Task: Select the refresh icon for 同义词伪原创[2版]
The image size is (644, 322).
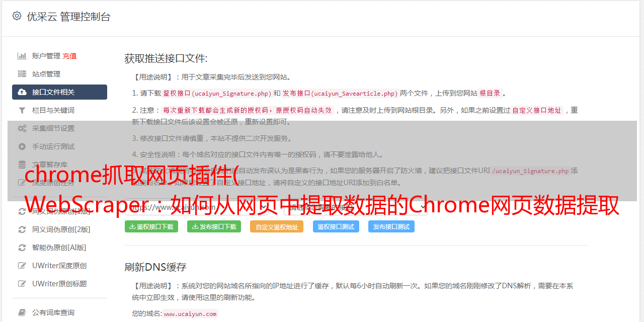Action: (22, 229)
